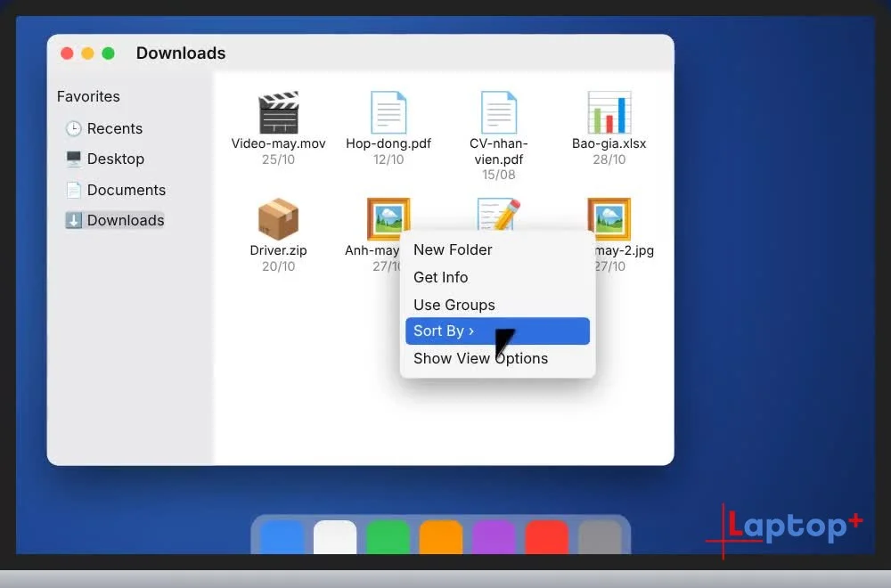891x588 pixels.
Task: Close the Downloads window with the red button
Action: coord(67,53)
